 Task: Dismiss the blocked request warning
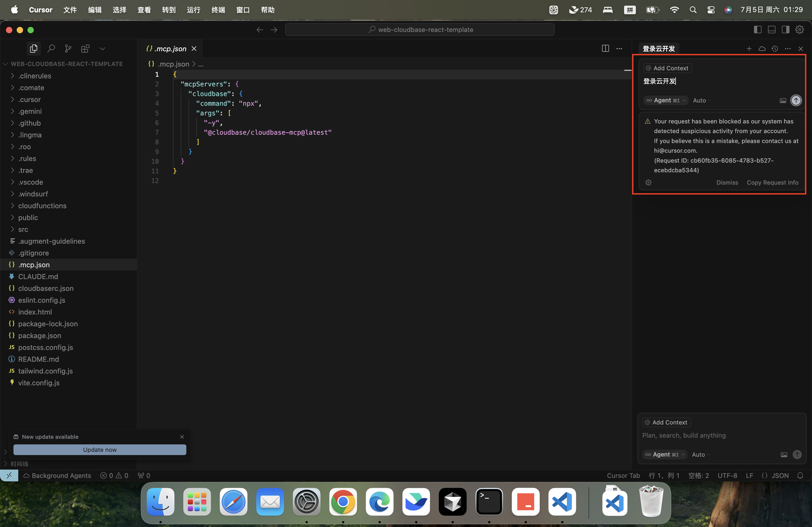click(727, 182)
